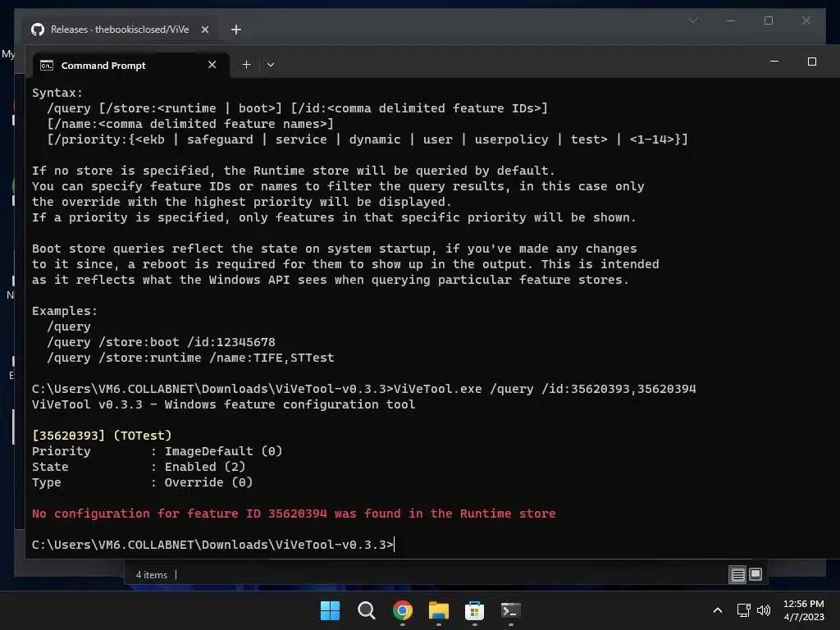Close the Command Prompt tab
Viewport: 840px width, 630px height.
tap(212, 65)
